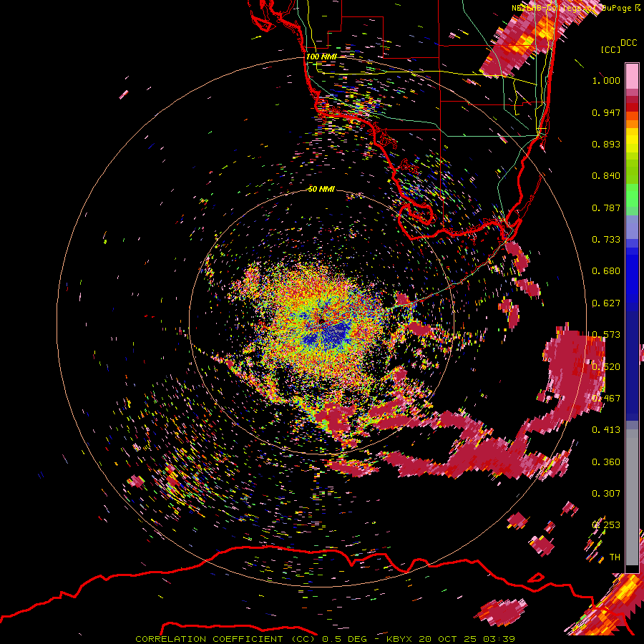The height and width of the screenshot is (644, 644).
Task: Click the [CC] units label
Action: point(610,49)
